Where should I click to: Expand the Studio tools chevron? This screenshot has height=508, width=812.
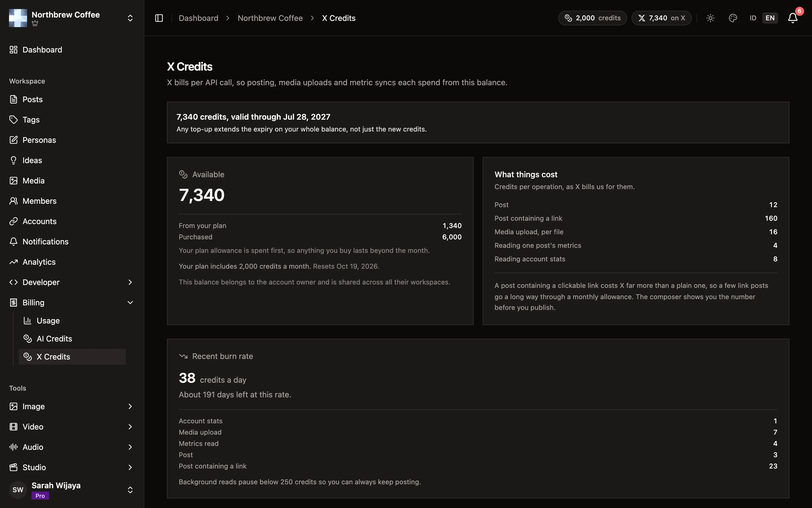(130, 467)
